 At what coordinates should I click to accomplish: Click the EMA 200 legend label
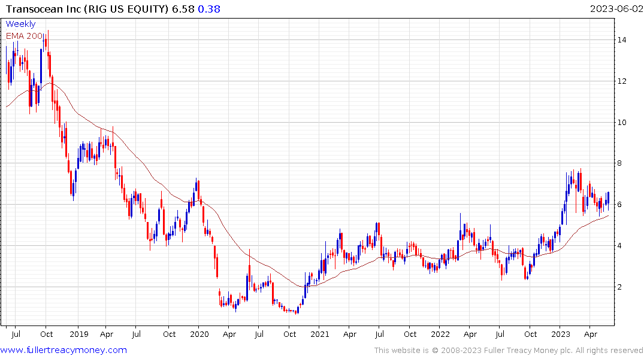(x=24, y=36)
